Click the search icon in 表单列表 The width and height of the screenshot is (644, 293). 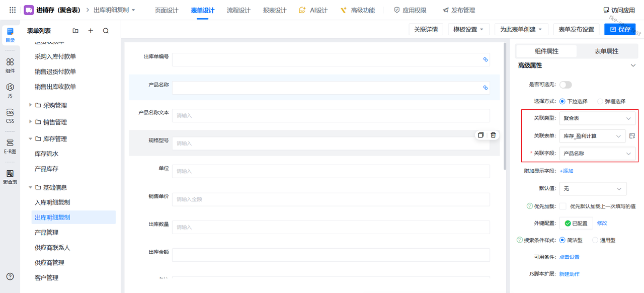(106, 31)
